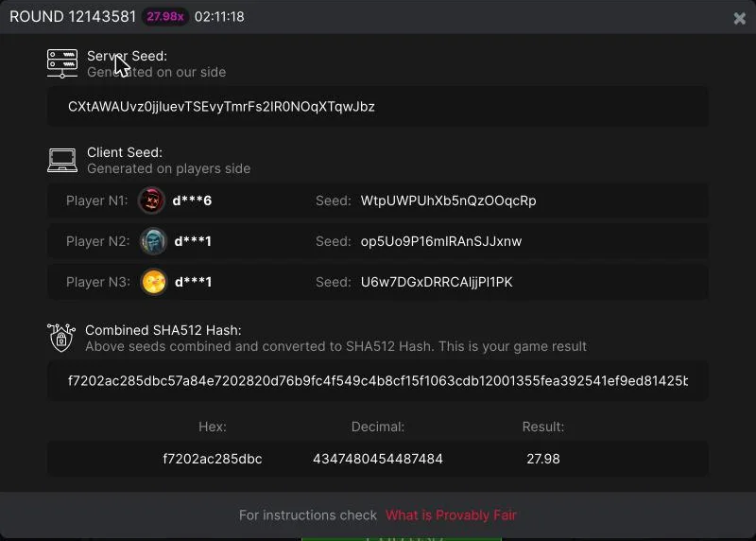Click the Player N1 username d***6
The width and height of the screenshot is (756, 541).
192,201
